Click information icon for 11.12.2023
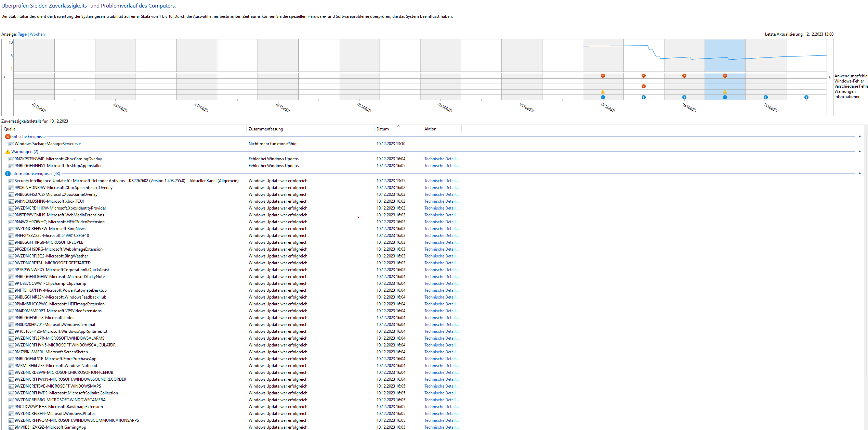The width and height of the screenshot is (868, 430). (766, 97)
